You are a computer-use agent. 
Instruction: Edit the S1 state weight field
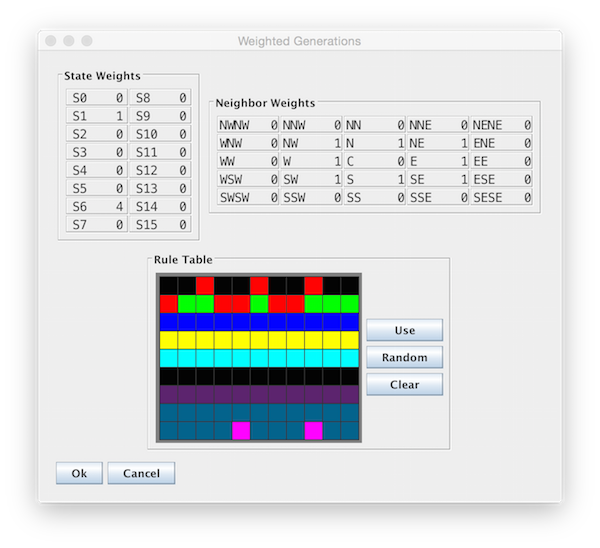pyautogui.click(x=96, y=116)
